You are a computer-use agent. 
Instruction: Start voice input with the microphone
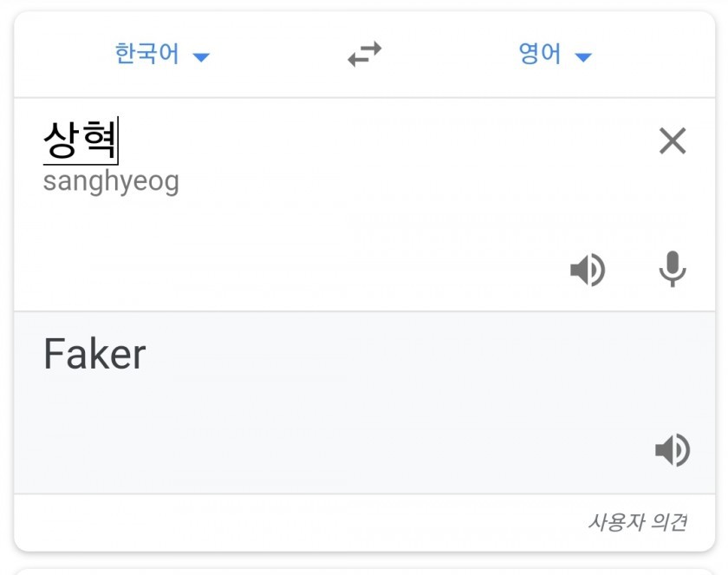673,271
